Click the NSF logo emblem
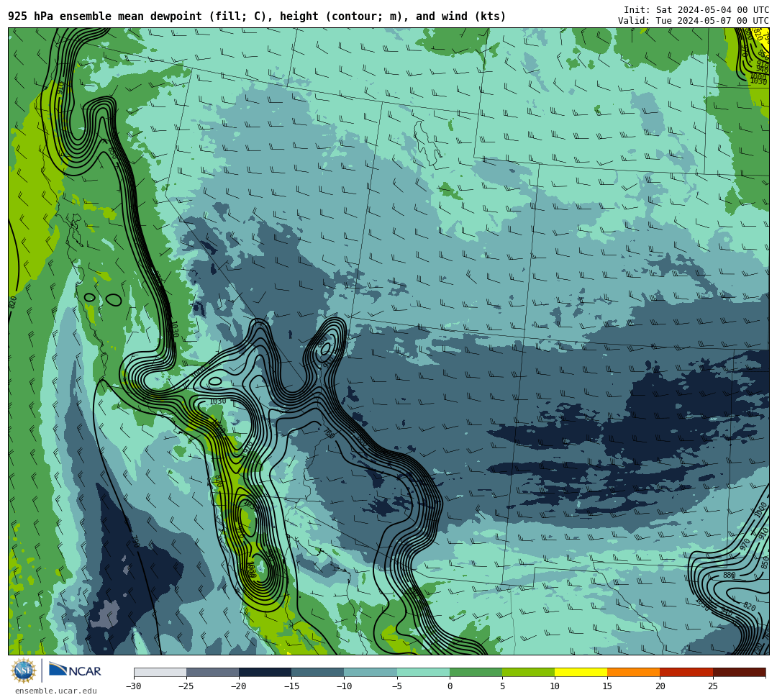 pos(23,671)
